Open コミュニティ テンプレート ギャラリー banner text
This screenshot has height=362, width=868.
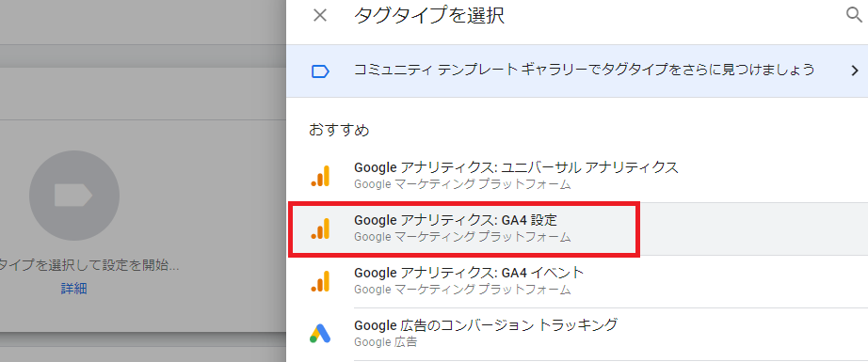(x=584, y=70)
